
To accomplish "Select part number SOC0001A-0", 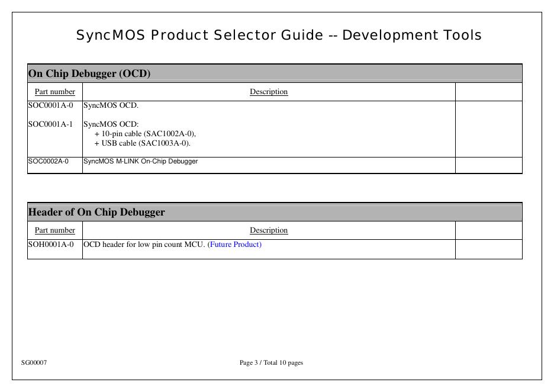I will tap(51, 105).
